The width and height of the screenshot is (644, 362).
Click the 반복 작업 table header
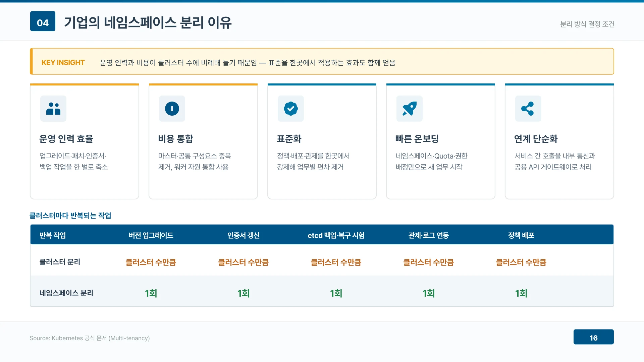click(53, 235)
